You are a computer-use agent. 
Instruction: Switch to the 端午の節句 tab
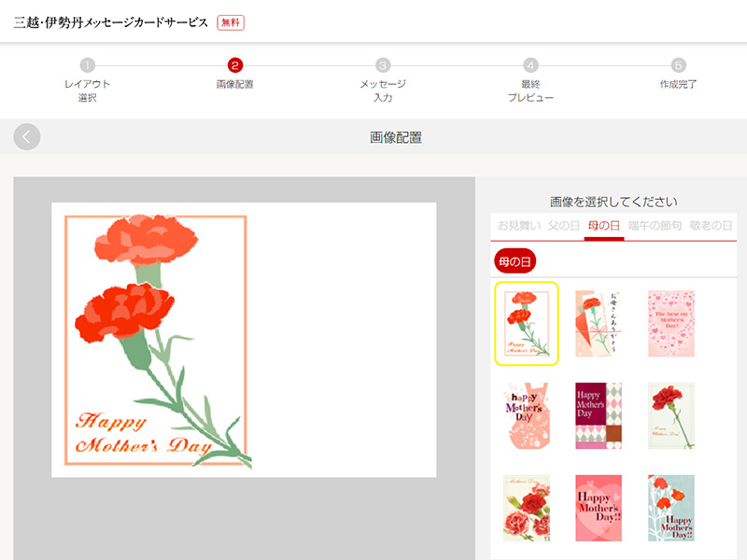point(655,226)
